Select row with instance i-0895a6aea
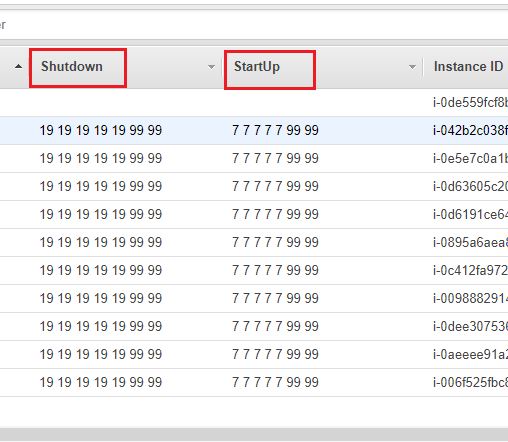508x442 pixels. [x=254, y=242]
